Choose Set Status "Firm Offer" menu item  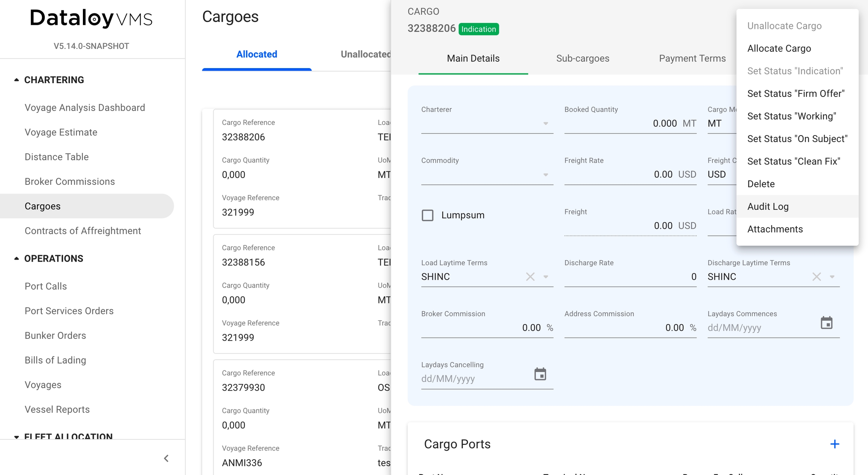click(x=796, y=93)
